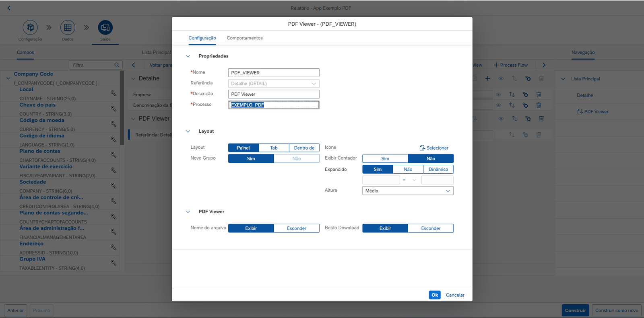Click the Construir como novo button
Image resolution: width=644 pixels, height=318 pixels.
617,310
